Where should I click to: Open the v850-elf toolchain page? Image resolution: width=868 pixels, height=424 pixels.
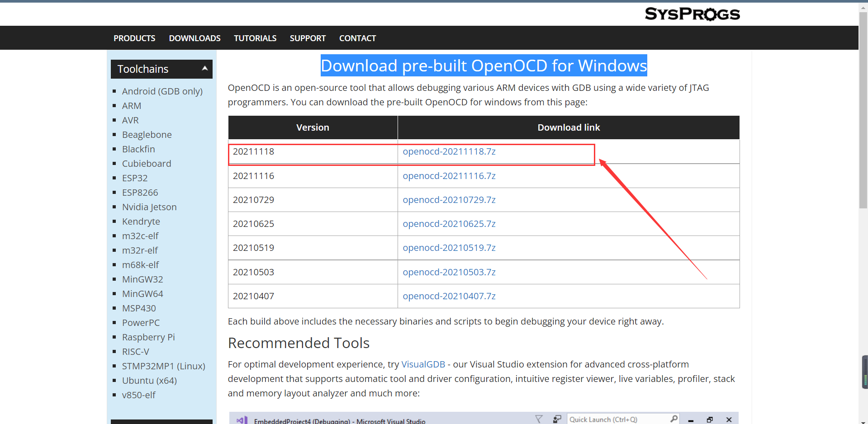139,395
